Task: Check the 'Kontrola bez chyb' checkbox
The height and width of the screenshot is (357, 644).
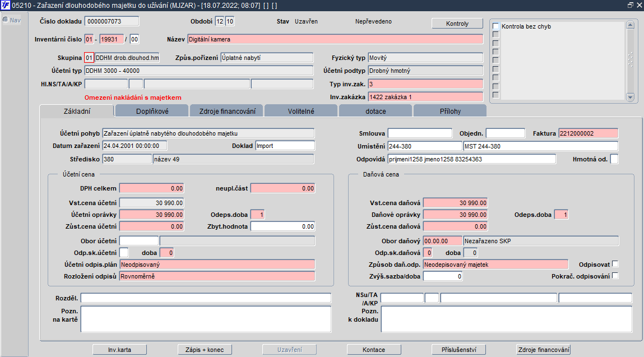Action: point(495,26)
